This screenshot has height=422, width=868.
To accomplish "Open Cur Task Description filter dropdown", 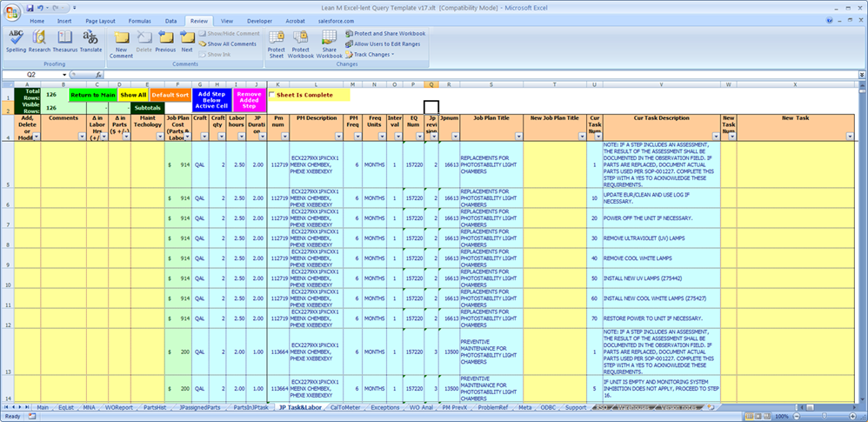I will coord(716,137).
